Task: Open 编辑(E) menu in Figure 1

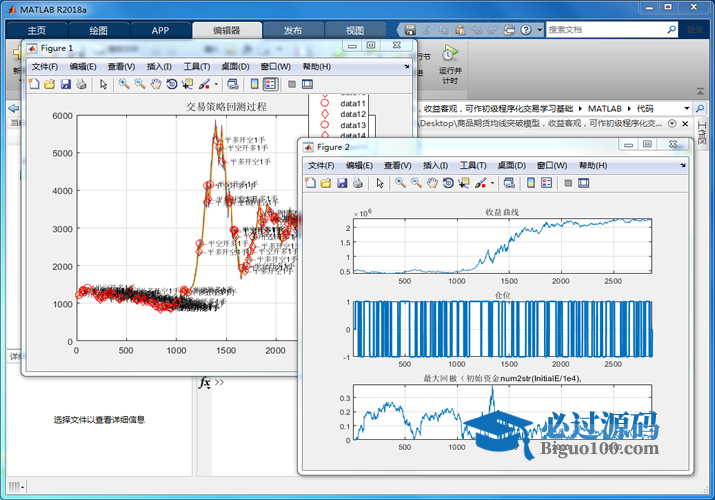Action: [83, 67]
